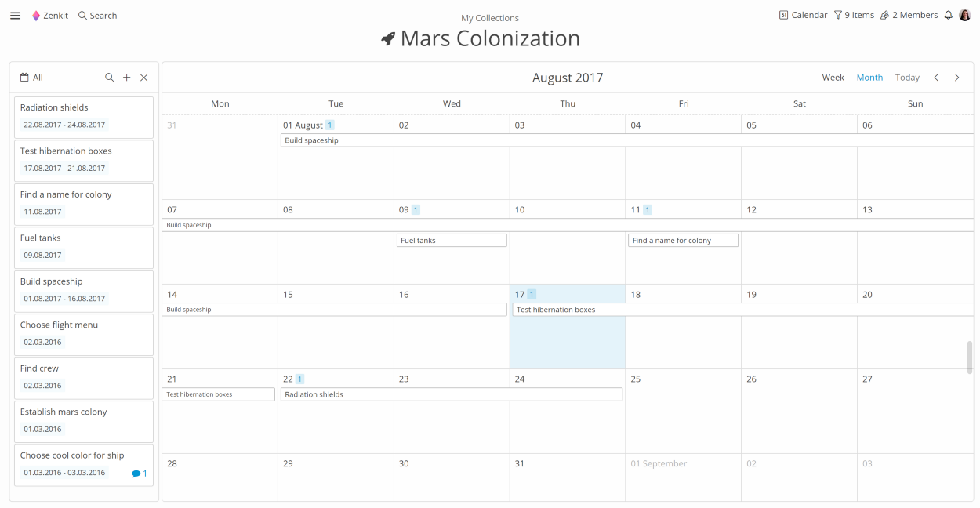Open the Fuel tanks event on August 9

click(x=452, y=241)
